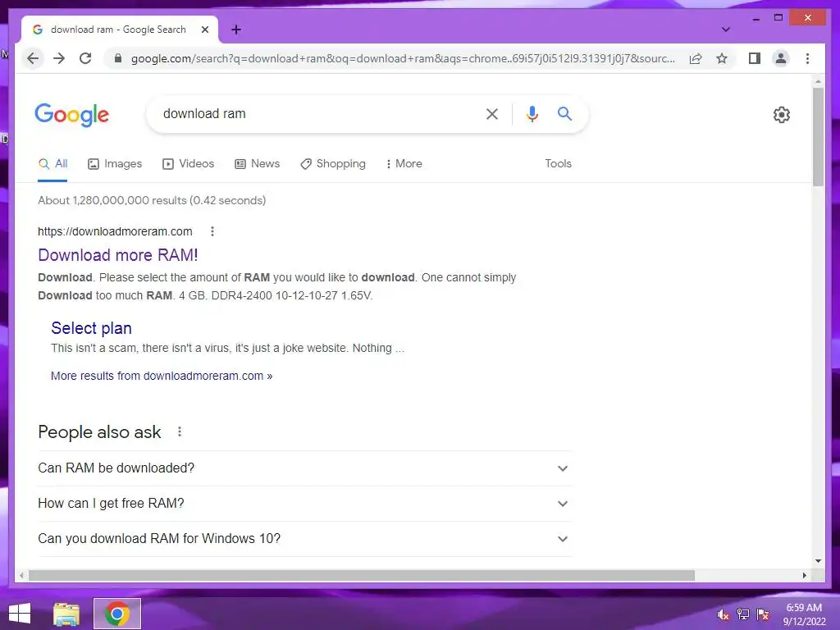Click the URL address bar
840x630 pixels.
pyautogui.click(x=403, y=58)
